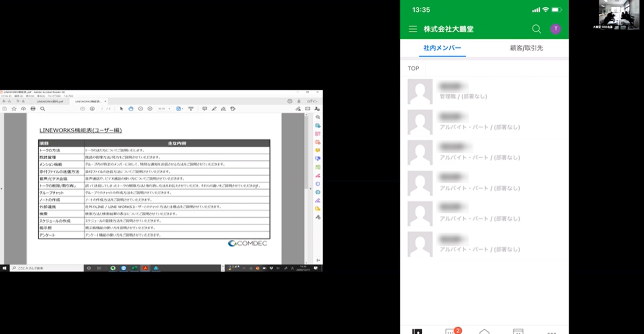The height and width of the screenshot is (334, 644).
Task: Open the ツール tab in Acrobat
Action: pos(21,101)
